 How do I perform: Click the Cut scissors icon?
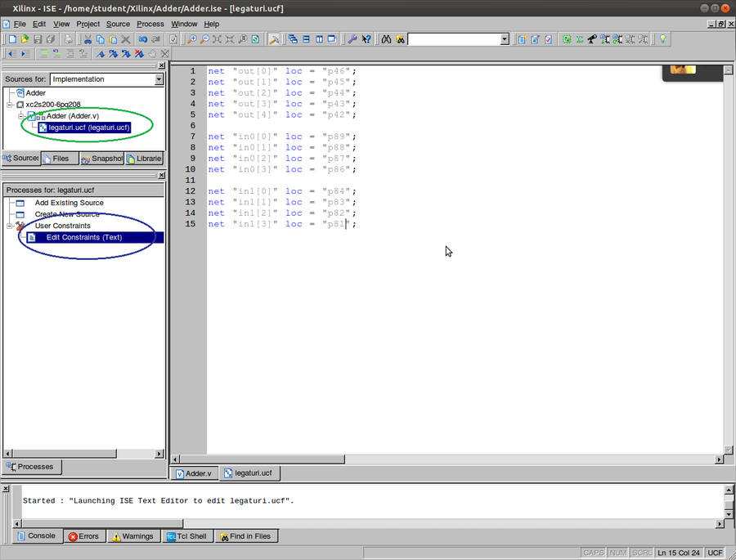coord(88,39)
